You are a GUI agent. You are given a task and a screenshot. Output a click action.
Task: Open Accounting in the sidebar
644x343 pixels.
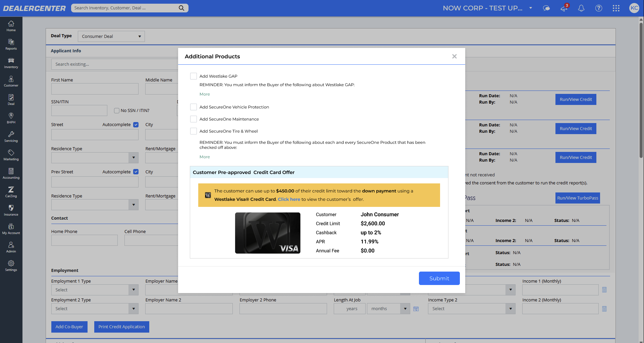coord(11,174)
